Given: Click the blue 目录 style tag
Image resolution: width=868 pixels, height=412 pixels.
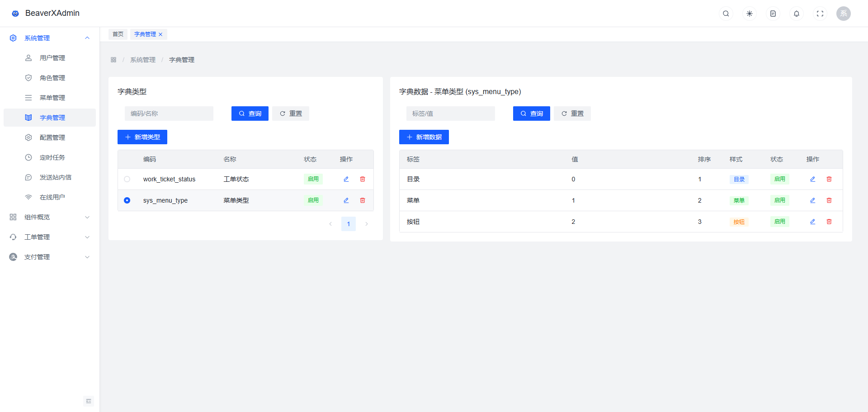Looking at the screenshot, I should point(739,180).
